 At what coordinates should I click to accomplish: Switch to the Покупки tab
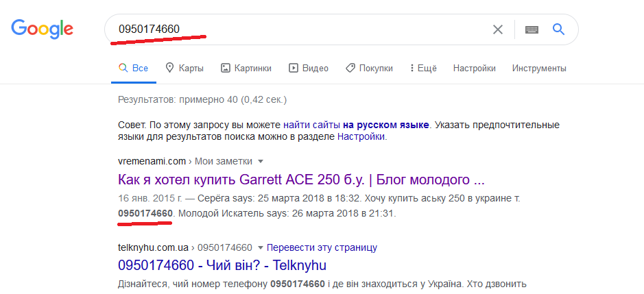[369, 68]
